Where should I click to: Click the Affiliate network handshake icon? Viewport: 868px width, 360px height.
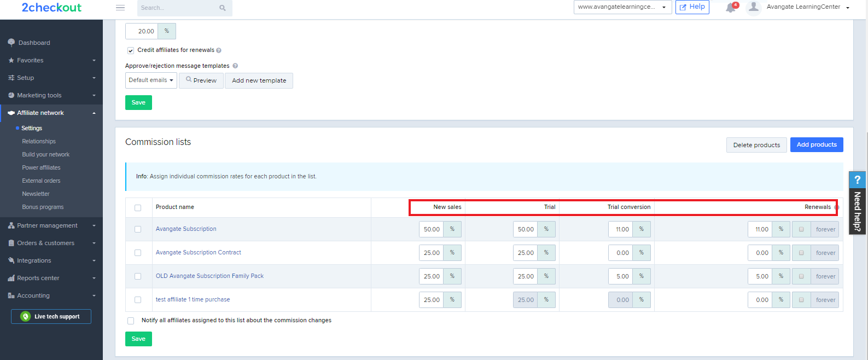click(x=11, y=113)
